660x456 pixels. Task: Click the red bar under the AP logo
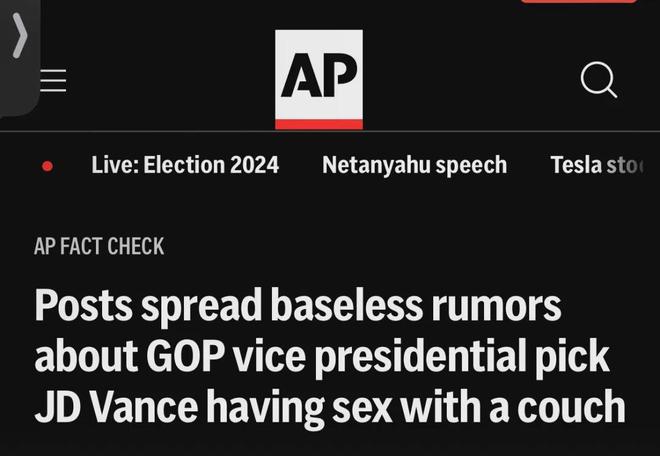coord(319,124)
